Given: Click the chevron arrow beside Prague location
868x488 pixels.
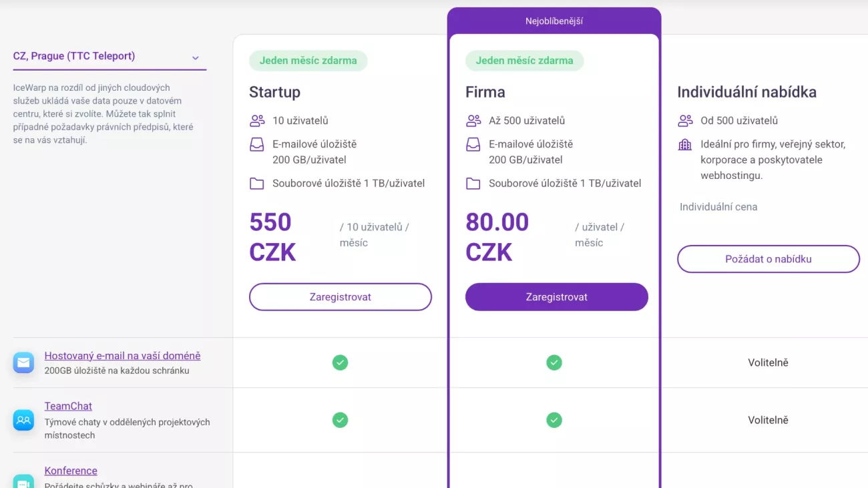Looking at the screenshot, I should pos(196,58).
